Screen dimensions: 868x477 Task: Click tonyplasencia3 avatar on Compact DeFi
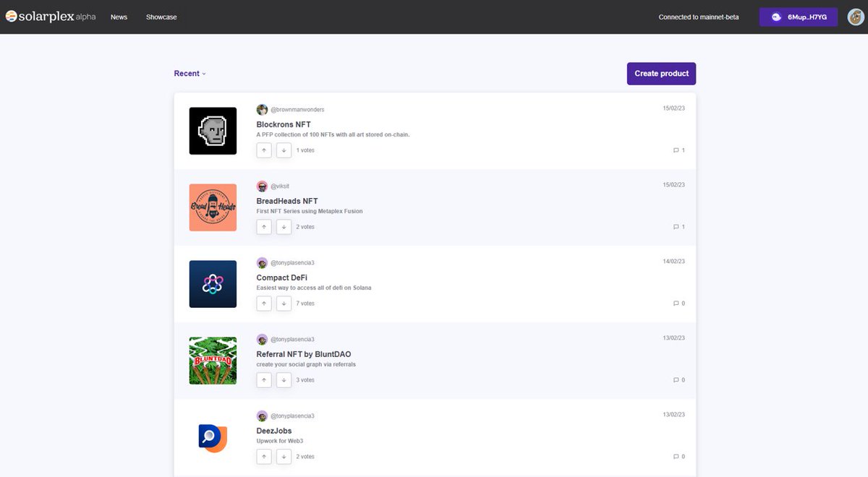point(262,263)
